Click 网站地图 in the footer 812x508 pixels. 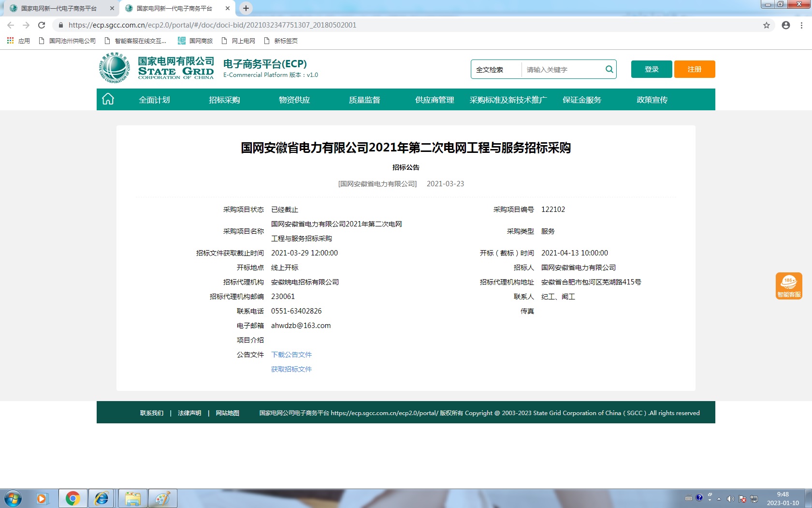coord(228,413)
